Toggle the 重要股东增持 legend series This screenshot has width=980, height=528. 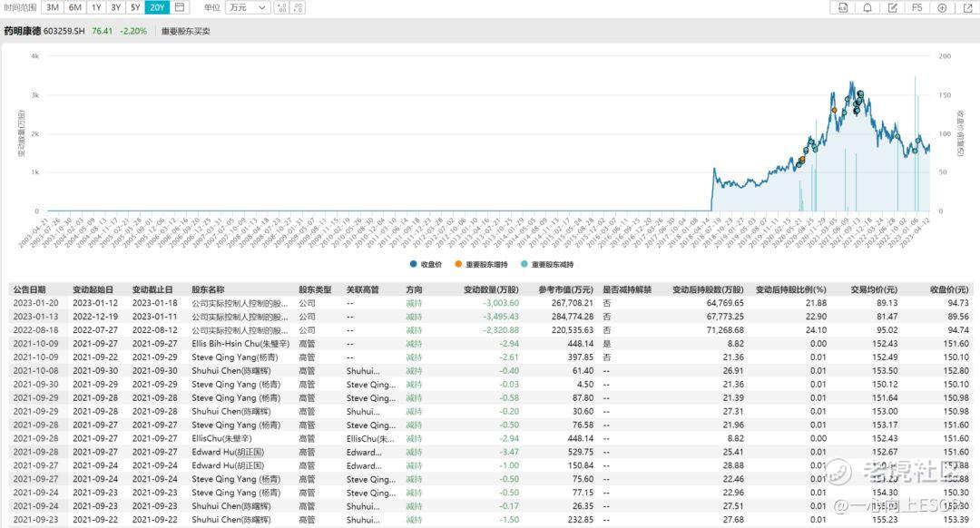481,264
